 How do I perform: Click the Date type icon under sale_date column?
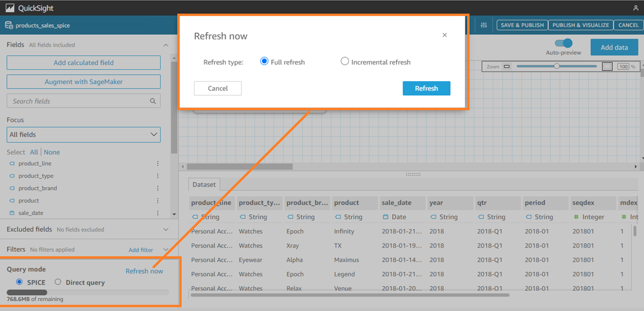pyautogui.click(x=385, y=217)
